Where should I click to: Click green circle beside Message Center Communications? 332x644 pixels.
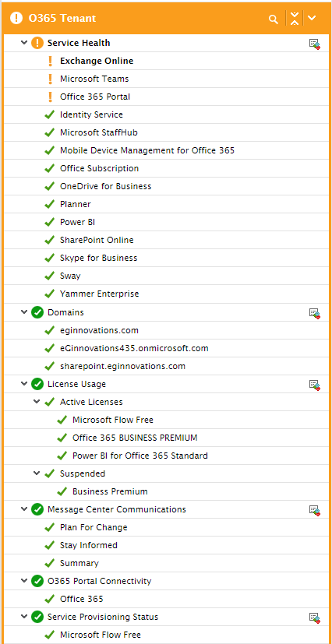point(37,509)
